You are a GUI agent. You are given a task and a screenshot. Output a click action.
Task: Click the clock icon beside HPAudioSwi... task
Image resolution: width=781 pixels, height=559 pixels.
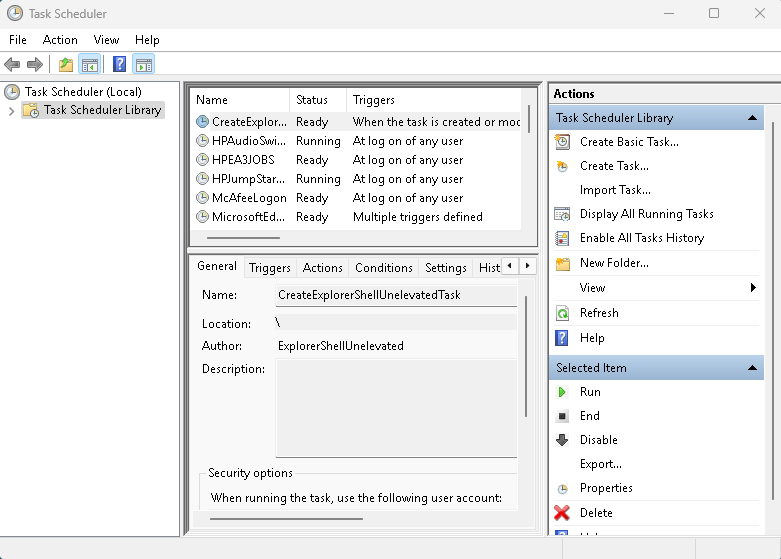[202, 141]
